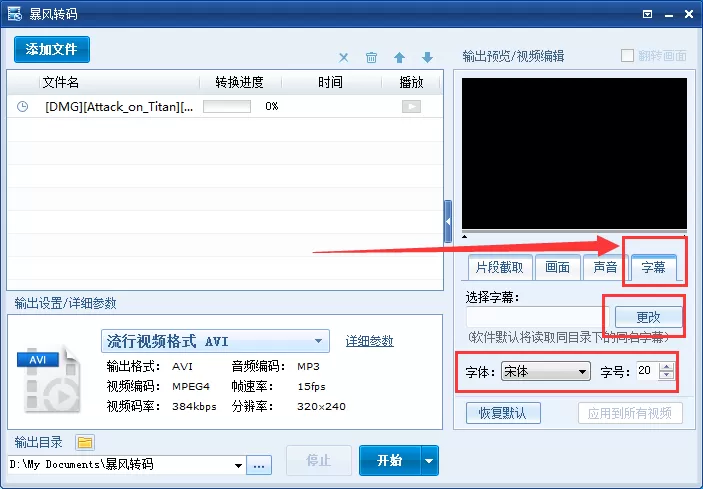This screenshot has width=703, height=489.
Task: Increase font size with up stepper
Action: coord(666,367)
